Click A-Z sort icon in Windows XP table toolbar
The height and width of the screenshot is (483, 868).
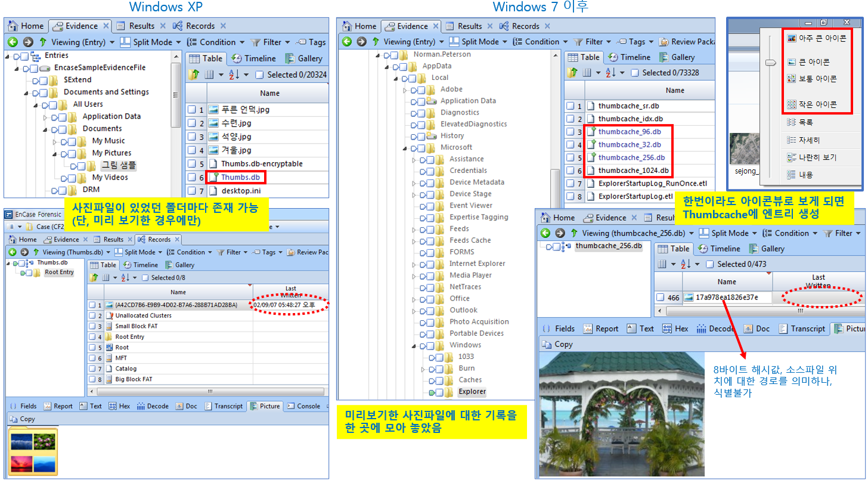tap(234, 75)
